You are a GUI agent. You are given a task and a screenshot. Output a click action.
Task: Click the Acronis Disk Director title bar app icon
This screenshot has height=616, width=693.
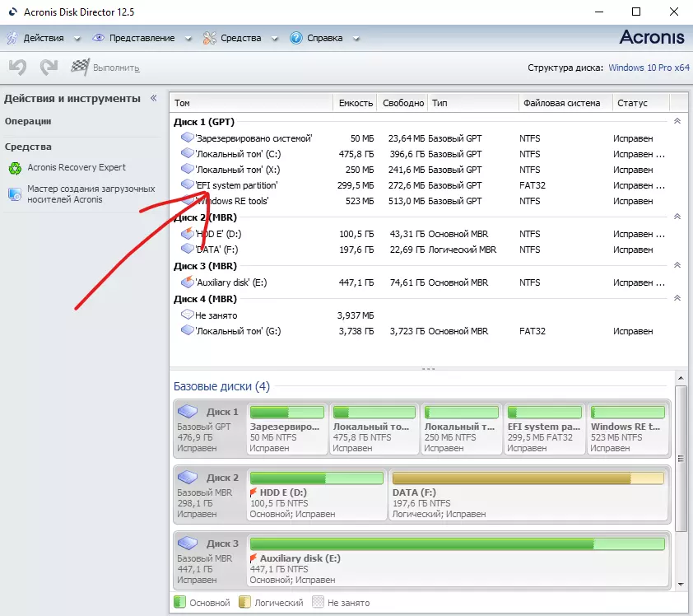point(13,12)
